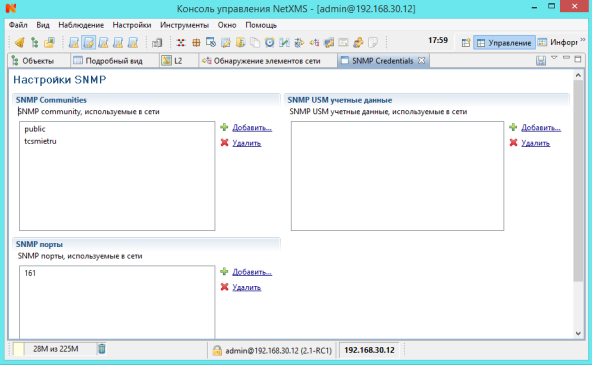Maximize the editor view area
Viewport: 593px width, 365px height.
tap(578, 59)
